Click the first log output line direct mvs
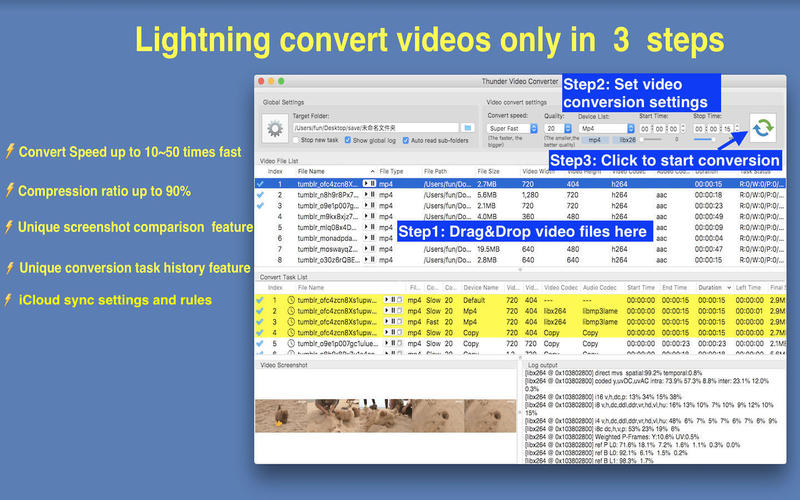800x500 pixels. 614,373
